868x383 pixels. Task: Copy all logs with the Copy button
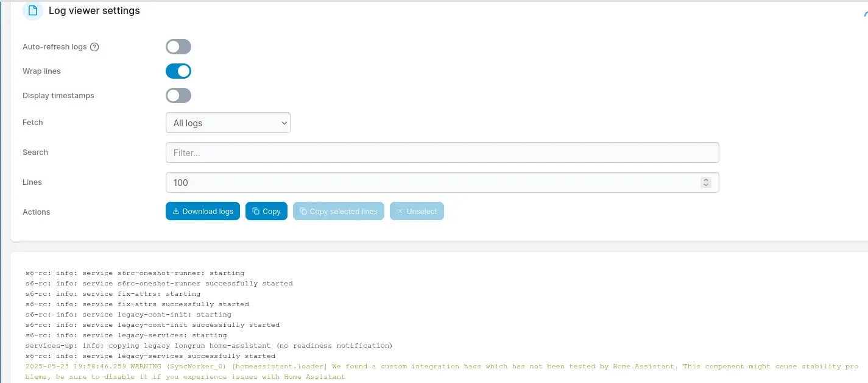[x=266, y=211]
